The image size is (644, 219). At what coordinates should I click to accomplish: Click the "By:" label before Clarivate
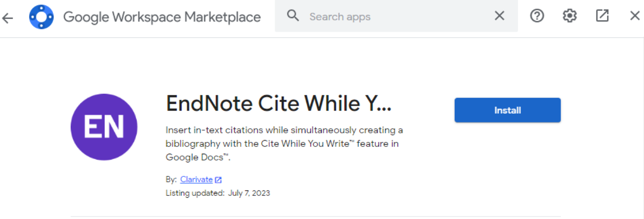point(171,180)
